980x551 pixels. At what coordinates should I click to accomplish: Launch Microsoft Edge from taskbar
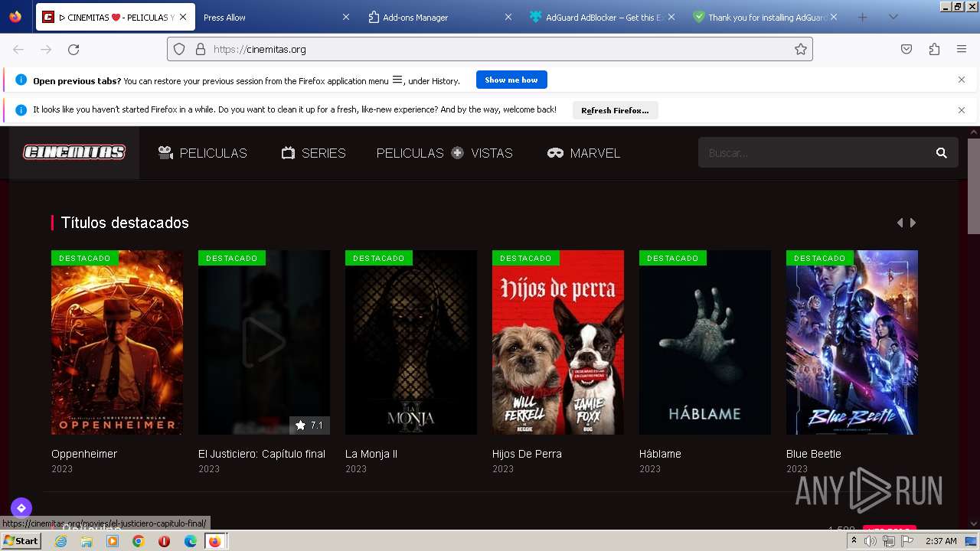(x=190, y=541)
